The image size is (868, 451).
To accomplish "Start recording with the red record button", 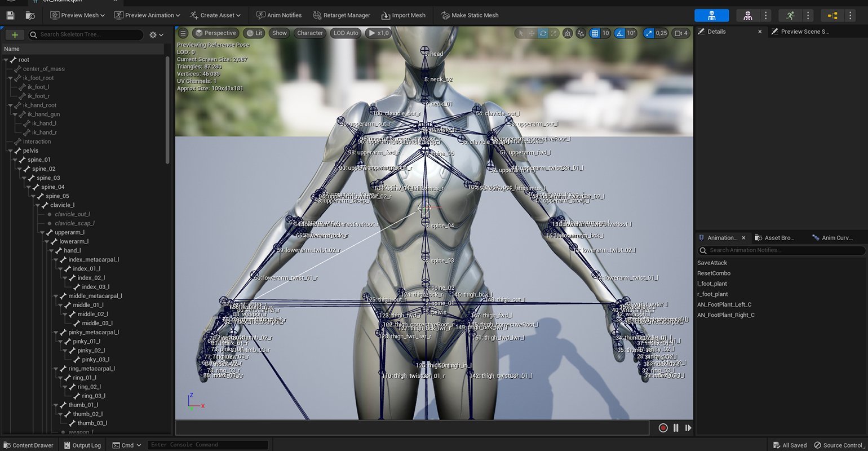I will tap(663, 428).
